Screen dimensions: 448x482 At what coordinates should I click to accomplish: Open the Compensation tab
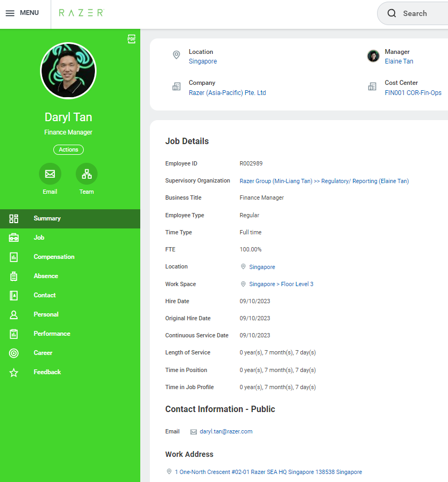[x=70, y=257]
